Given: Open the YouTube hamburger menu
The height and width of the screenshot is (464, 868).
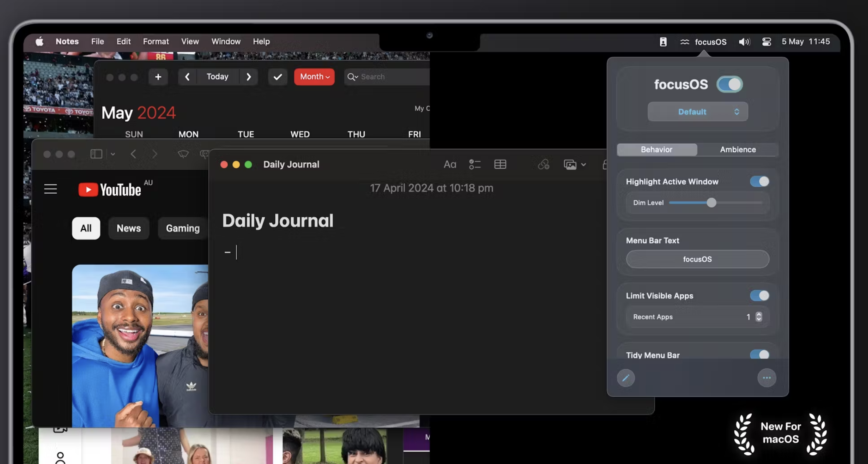Looking at the screenshot, I should coord(51,189).
